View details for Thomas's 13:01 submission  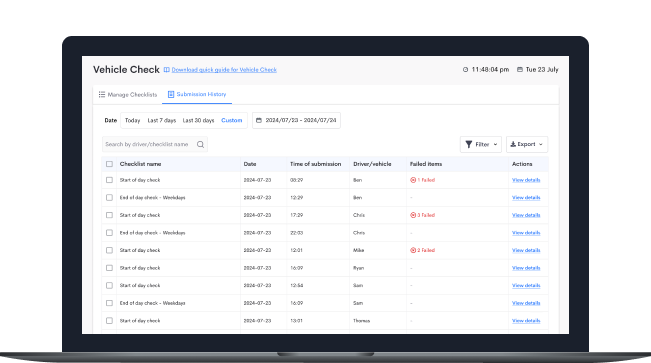tap(526, 321)
